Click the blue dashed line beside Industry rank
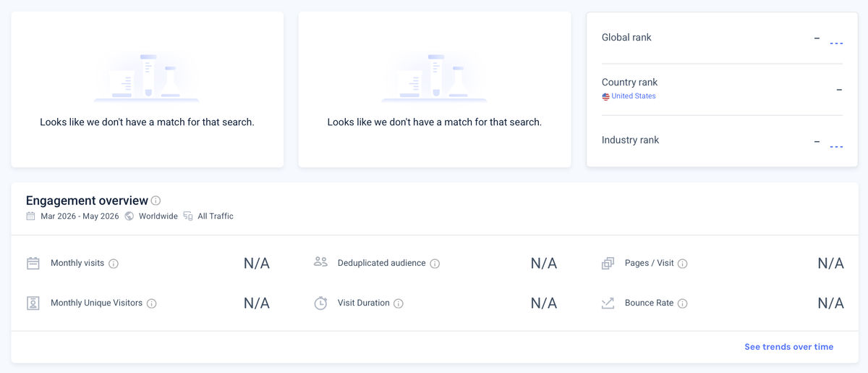868x373 pixels. 836,147
